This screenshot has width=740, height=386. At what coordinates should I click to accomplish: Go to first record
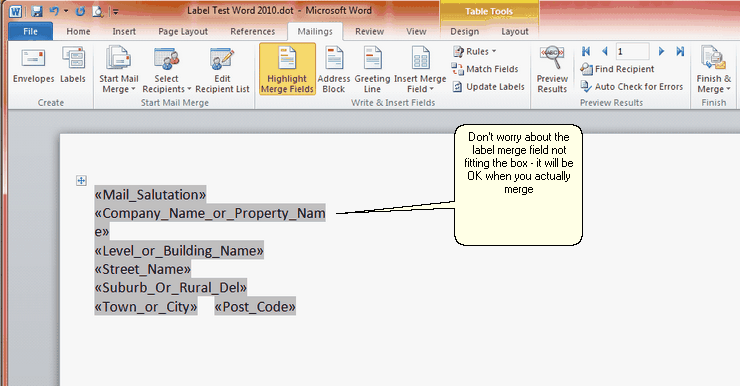[586, 51]
